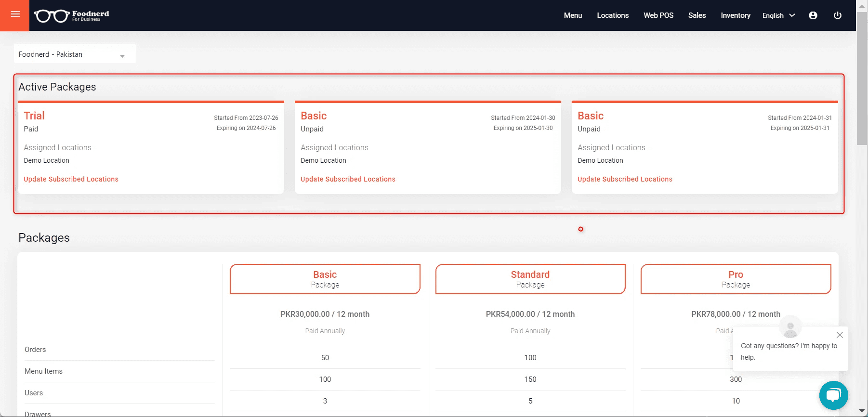Go to Locations in top navigation

coord(613,15)
